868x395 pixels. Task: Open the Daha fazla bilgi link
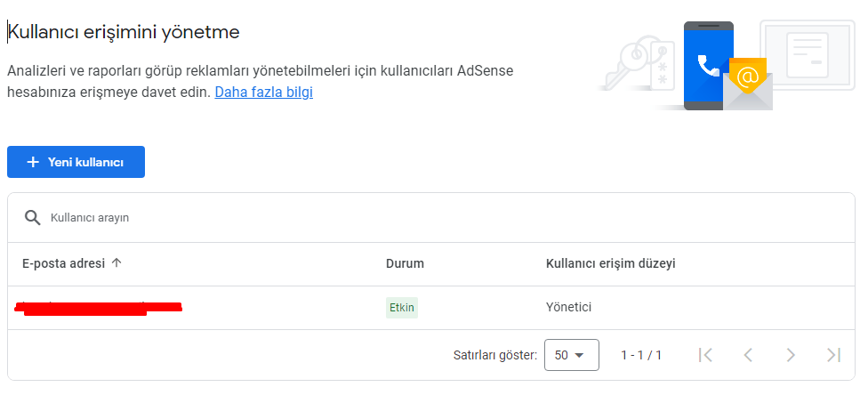click(263, 92)
